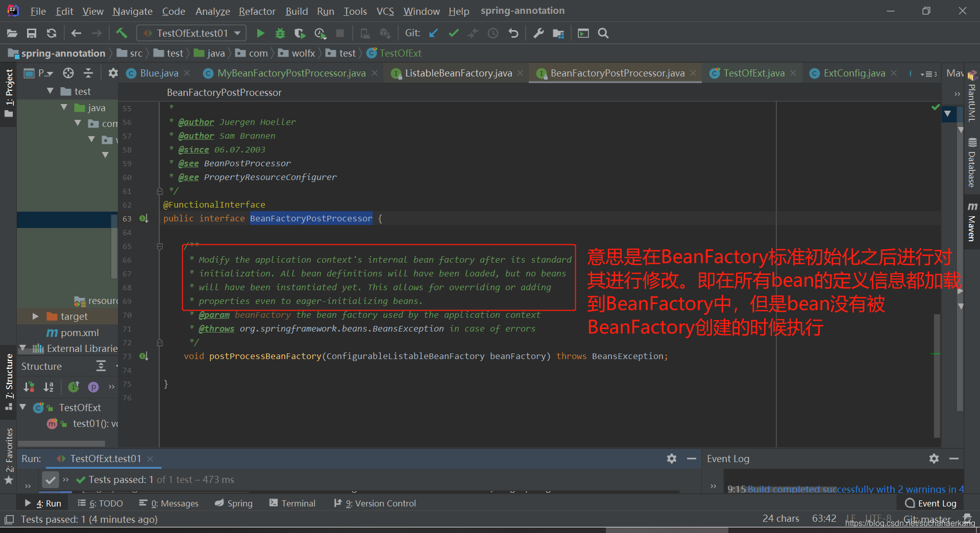Run TestOfExt.test01 with the green play icon
Image resolution: width=980 pixels, height=533 pixels.
point(260,33)
